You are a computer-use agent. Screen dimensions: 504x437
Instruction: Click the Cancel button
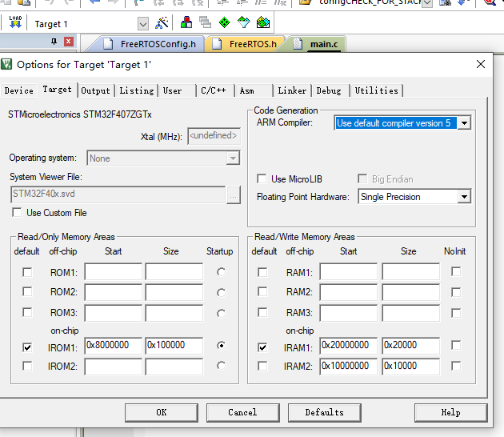pyautogui.click(x=242, y=412)
